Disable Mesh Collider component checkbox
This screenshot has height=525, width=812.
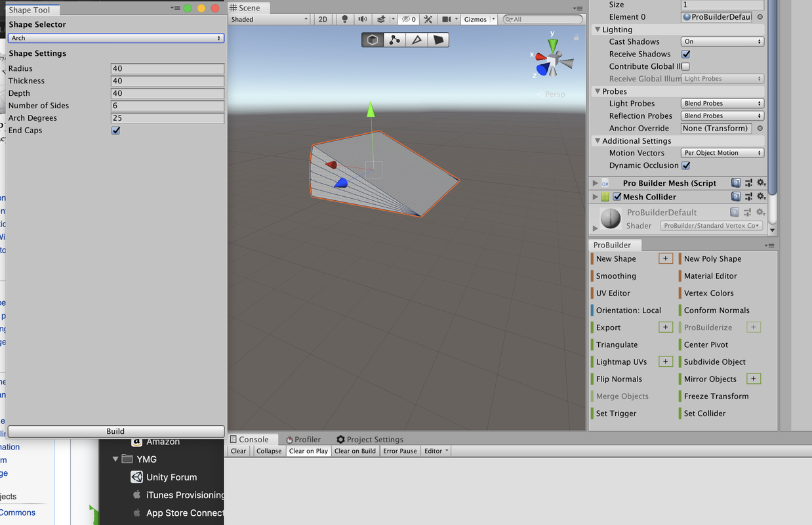pos(617,197)
